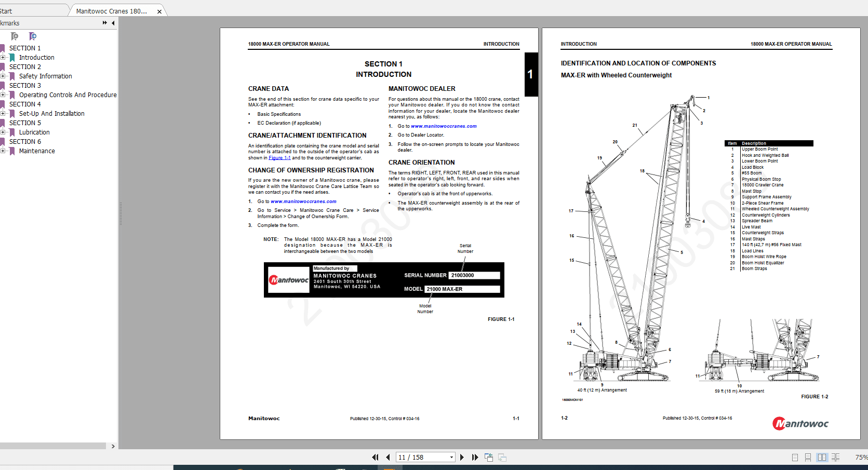Viewport: 868px width, 470px height.
Task: Expand the Introduction bookmark entry
Action: (x=4, y=57)
